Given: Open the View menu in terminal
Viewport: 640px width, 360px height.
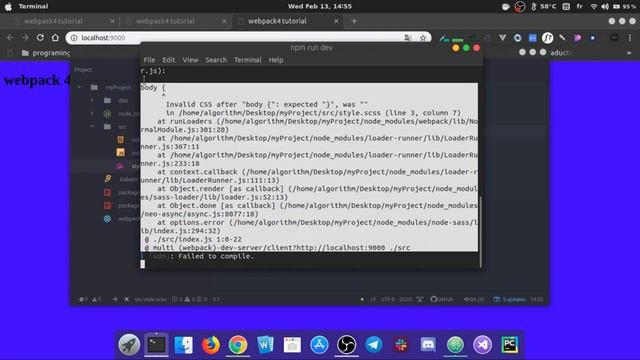Looking at the screenshot, I should pos(190,60).
